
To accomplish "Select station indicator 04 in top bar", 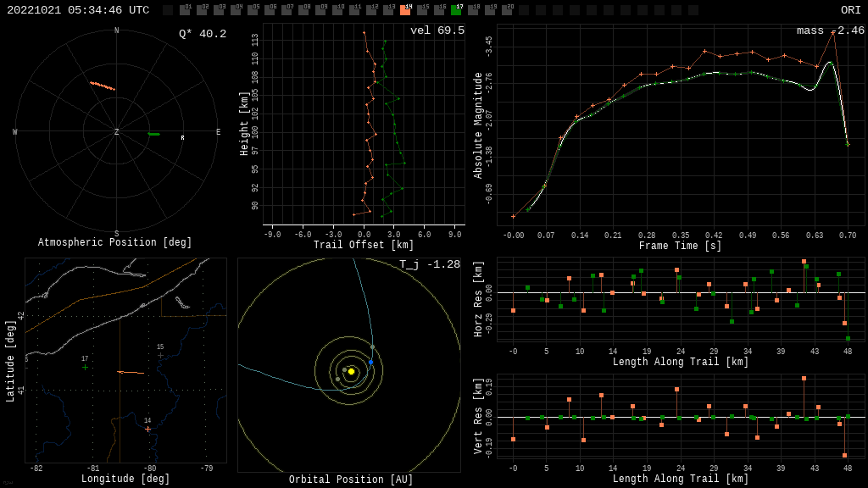I will (236, 9).
